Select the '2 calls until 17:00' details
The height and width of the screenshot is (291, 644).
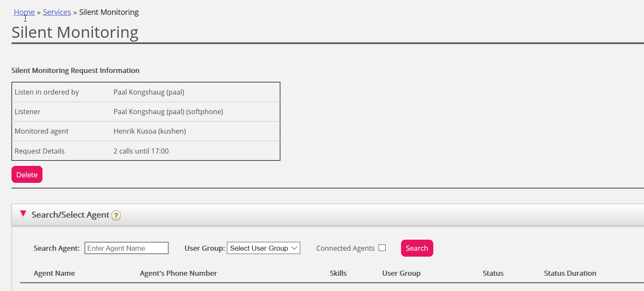[141, 151]
